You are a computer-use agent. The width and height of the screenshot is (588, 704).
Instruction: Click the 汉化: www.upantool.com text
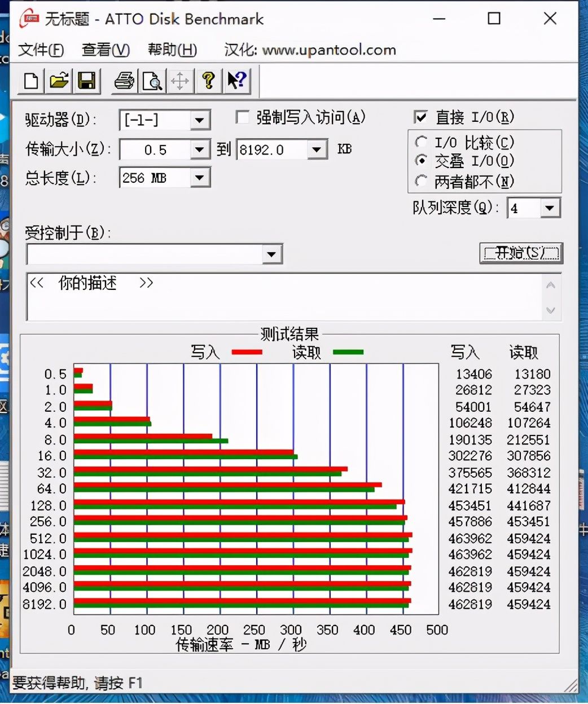click(x=310, y=50)
